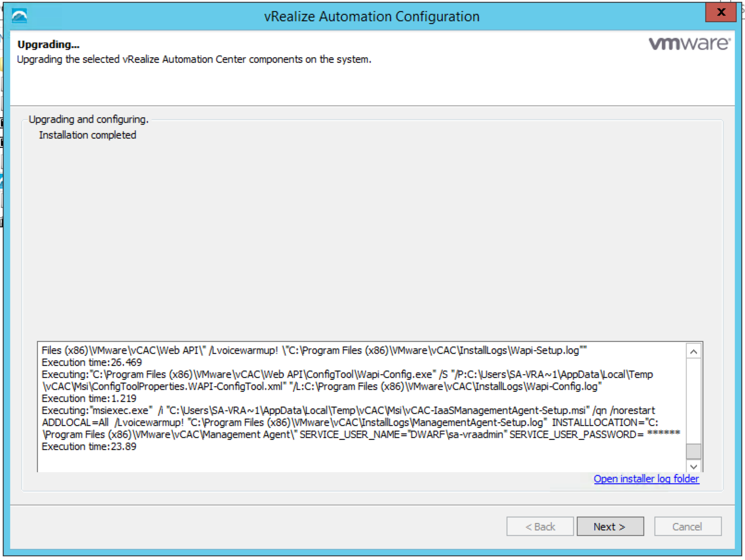Click log scrollbar up arrow
The width and height of the screenshot is (745, 560).
694,352
